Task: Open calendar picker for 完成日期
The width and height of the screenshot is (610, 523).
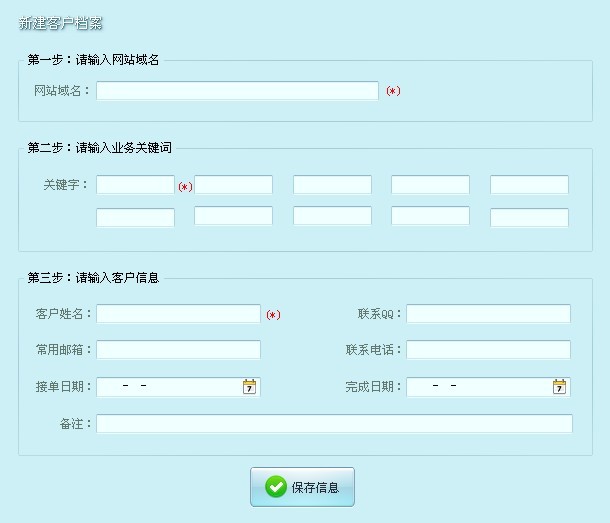Action: pos(559,387)
